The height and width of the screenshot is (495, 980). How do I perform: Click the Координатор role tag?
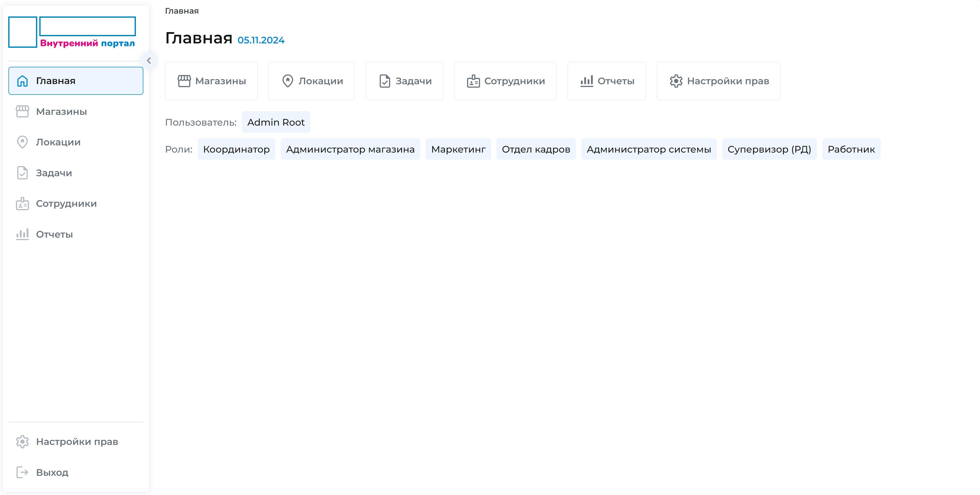(236, 149)
